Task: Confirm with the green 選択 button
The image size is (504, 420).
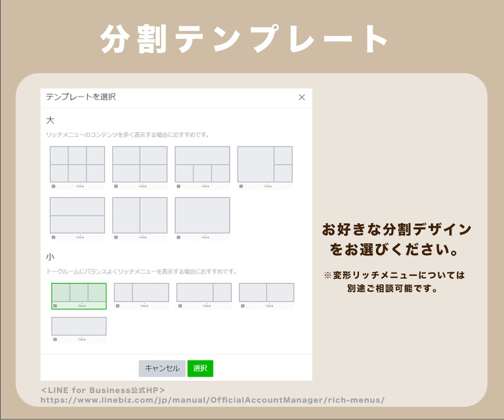Action: [200, 368]
